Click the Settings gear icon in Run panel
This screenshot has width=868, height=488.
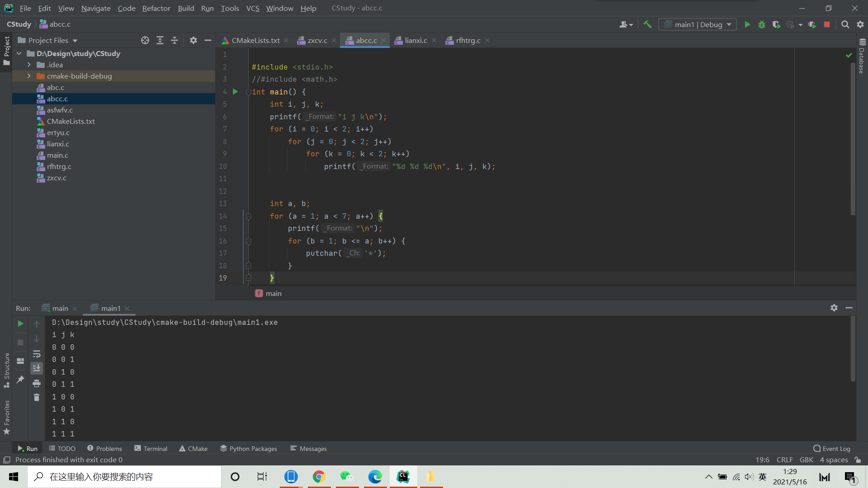pos(834,307)
